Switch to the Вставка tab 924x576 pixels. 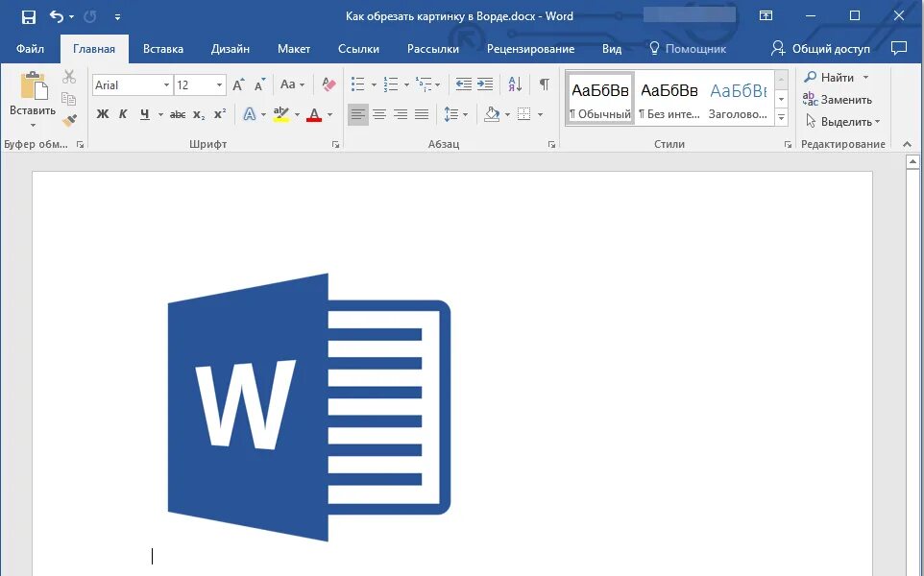coord(163,49)
